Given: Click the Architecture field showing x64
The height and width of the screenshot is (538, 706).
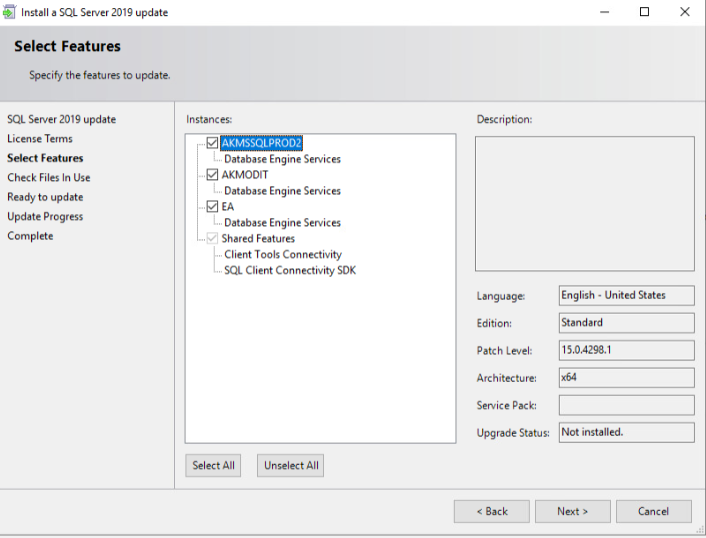Looking at the screenshot, I should coord(627,378).
